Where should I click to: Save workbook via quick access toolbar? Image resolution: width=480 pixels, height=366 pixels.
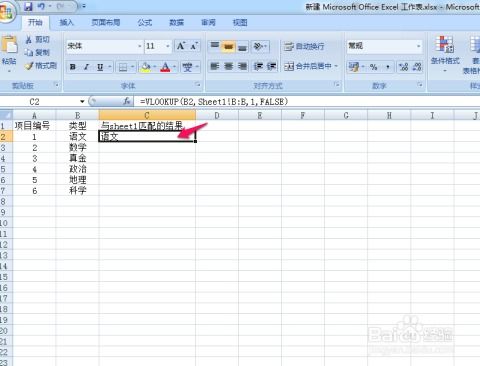point(28,6)
